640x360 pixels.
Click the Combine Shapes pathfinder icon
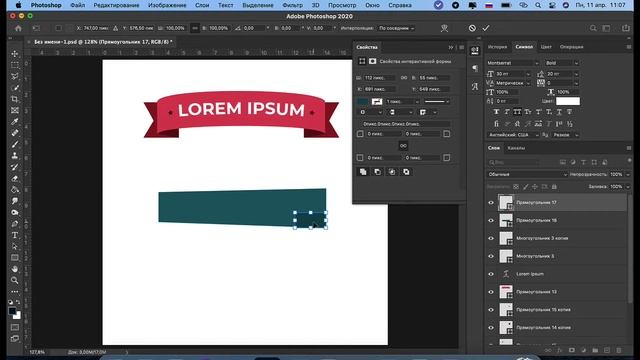(x=363, y=172)
